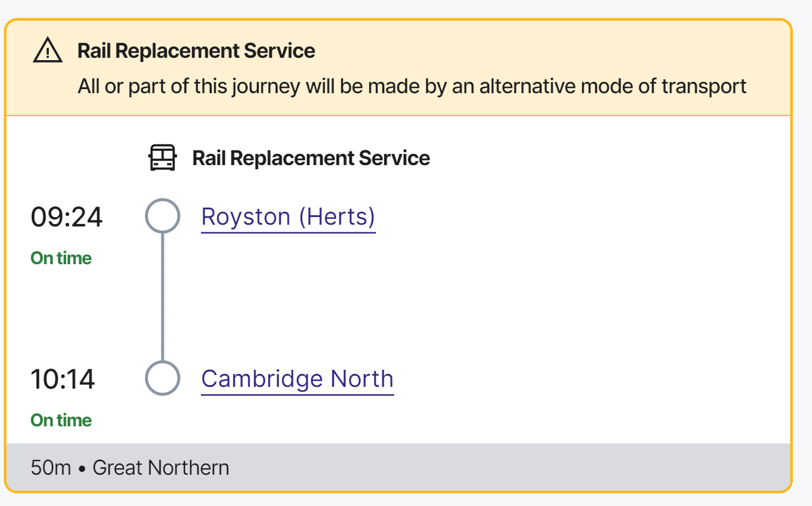Click the 10:14 arrival time
The height and width of the screenshot is (506, 812).
pyautogui.click(x=62, y=379)
